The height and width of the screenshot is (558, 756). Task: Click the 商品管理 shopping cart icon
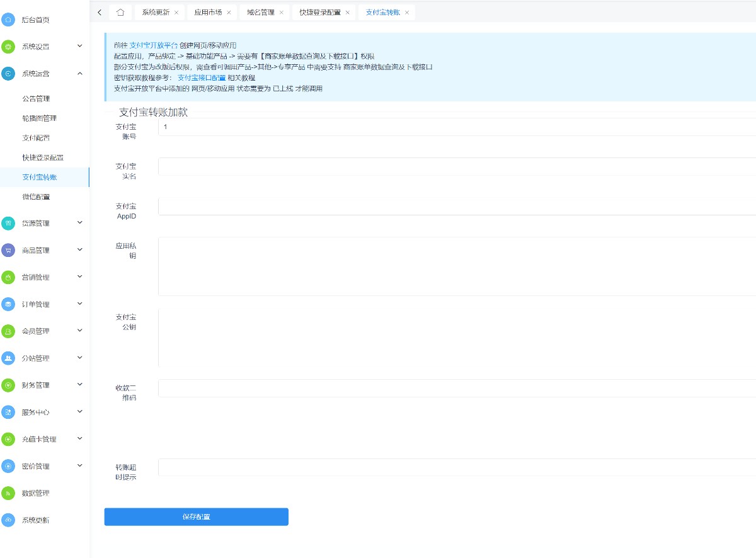pyautogui.click(x=8, y=250)
